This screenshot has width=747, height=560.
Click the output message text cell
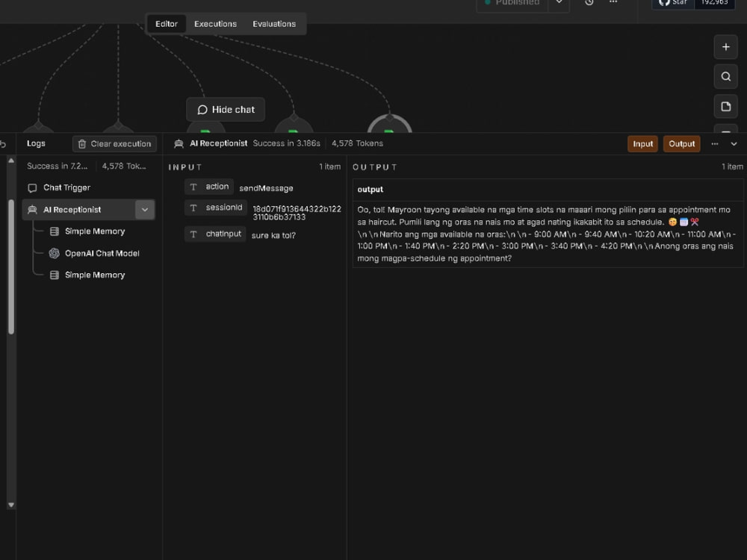548,234
